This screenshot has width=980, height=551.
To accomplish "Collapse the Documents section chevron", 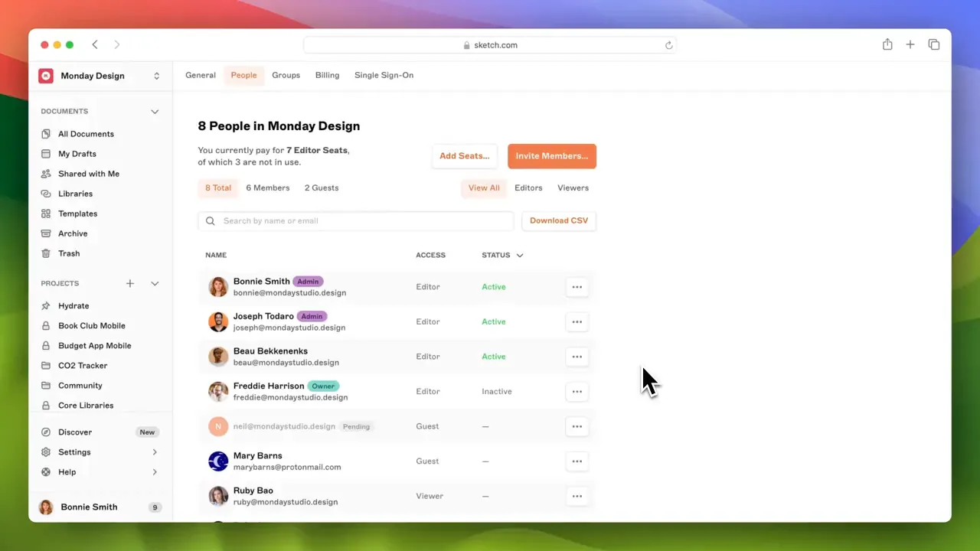I will (x=155, y=112).
